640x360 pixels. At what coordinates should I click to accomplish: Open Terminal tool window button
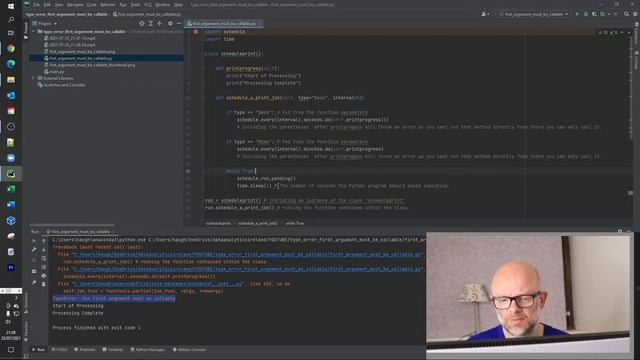(x=113, y=349)
